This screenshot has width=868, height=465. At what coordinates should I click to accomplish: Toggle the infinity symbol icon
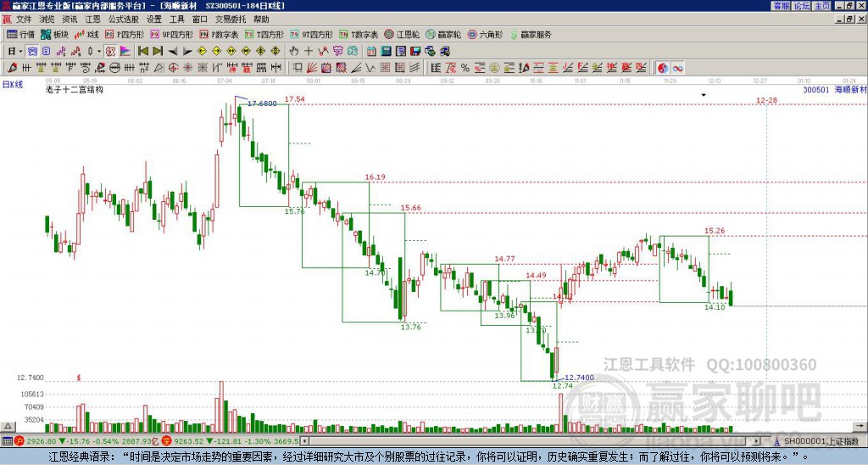click(x=677, y=68)
